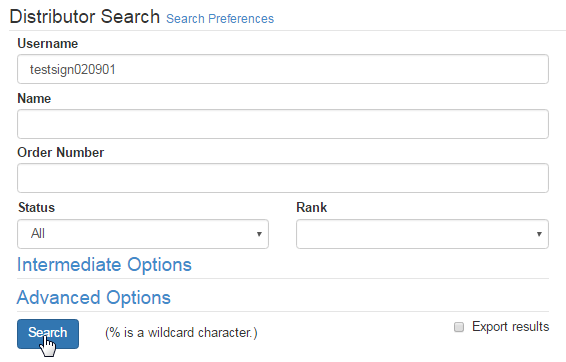The width and height of the screenshot is (566, 362).
Task: Click the Order Number label
Action: pos(61,153)
